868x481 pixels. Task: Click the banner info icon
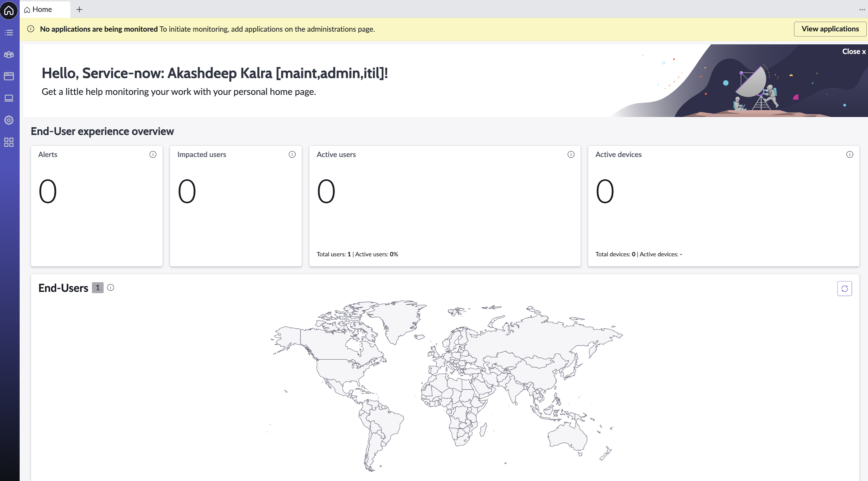[x=31, y=29]
